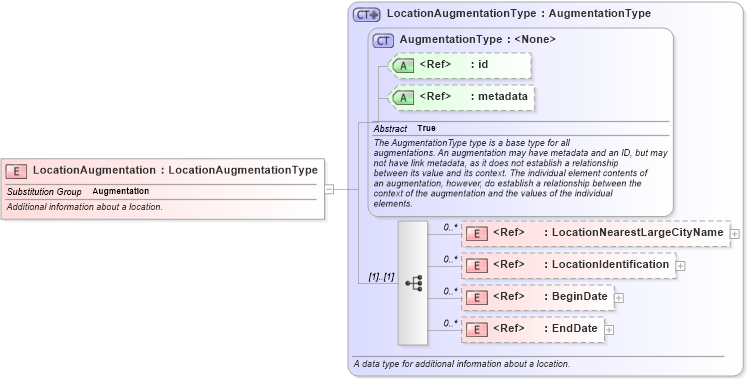Click the E icon of BeginDate

477,298
